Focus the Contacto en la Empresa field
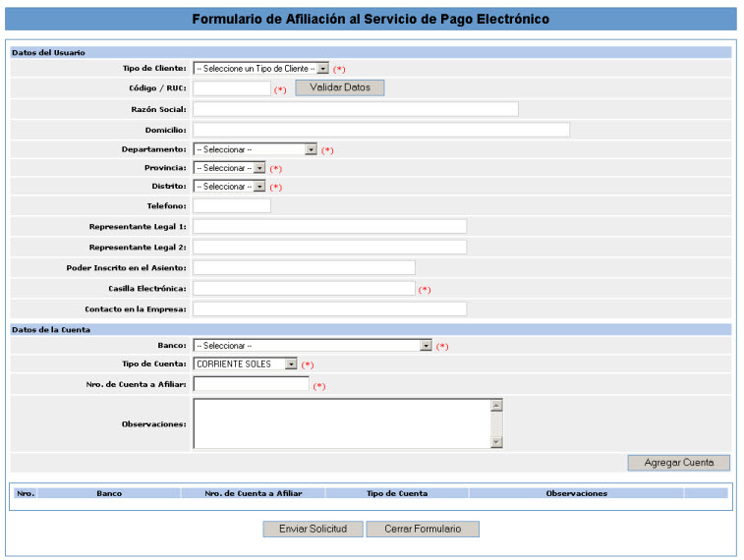Image resolution: width=744 pixels, height=560 pixels. [x=330, y=309]
